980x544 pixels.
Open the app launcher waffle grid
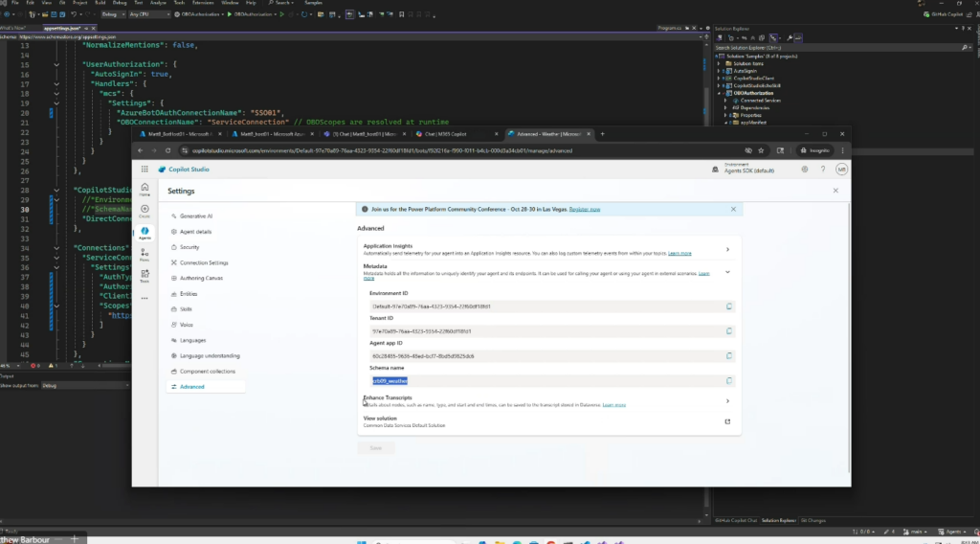(x=145, y=170)
